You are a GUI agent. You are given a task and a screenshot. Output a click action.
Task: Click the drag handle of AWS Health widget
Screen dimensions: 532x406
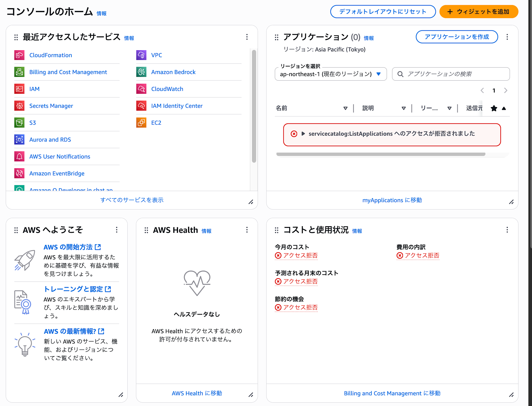146,230
